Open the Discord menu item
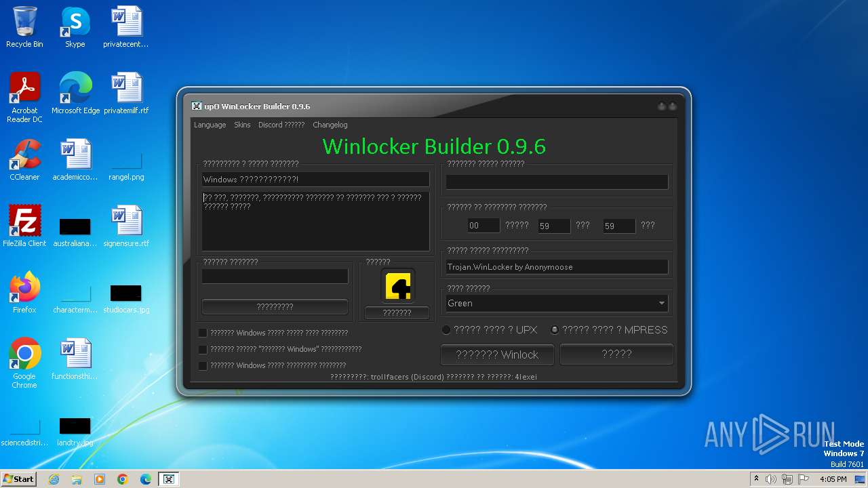The width and height of the screenshot is (868, 488). [x=281, y=125]
